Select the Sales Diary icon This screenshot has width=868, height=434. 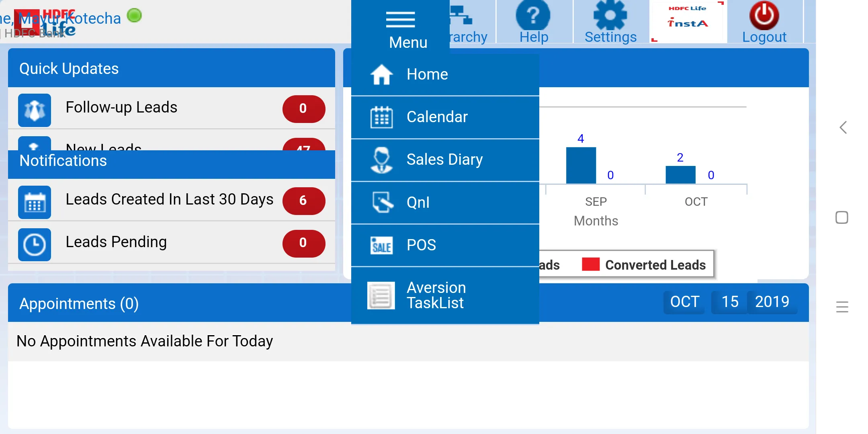[381, 160]
